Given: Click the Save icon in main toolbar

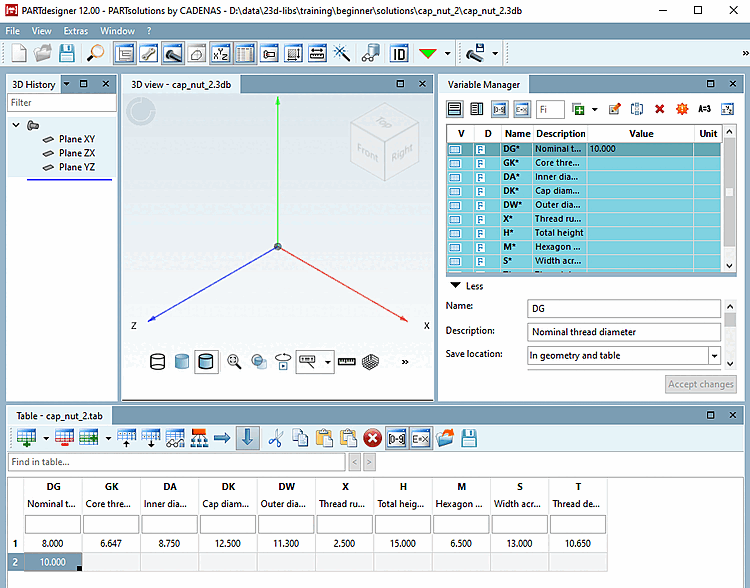Looking at the screenshot, I should [67, 53].
